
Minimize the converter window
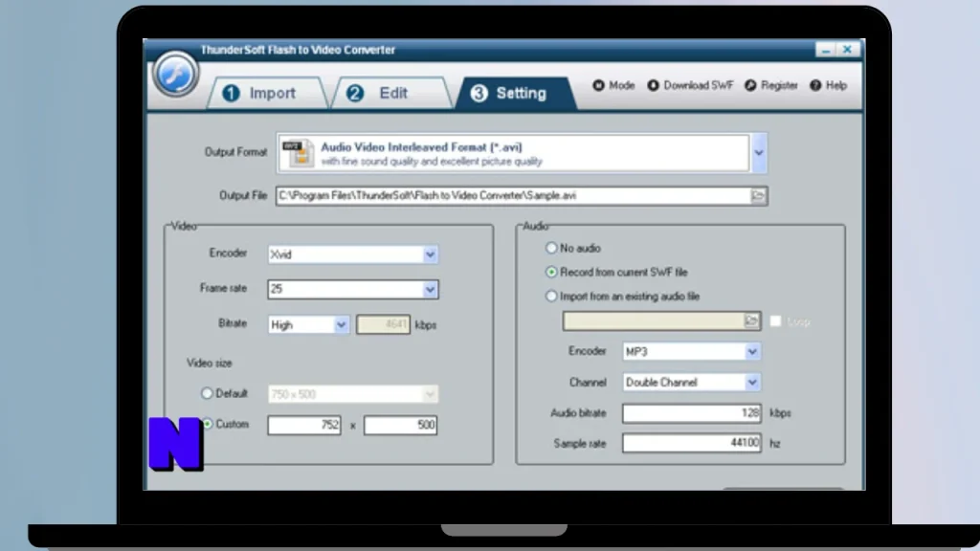pyautogui.click(x=826, y=50)
